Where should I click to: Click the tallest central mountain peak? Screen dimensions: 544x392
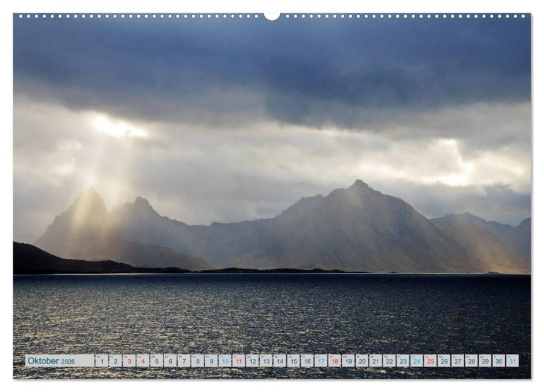[x=359, y=184]
